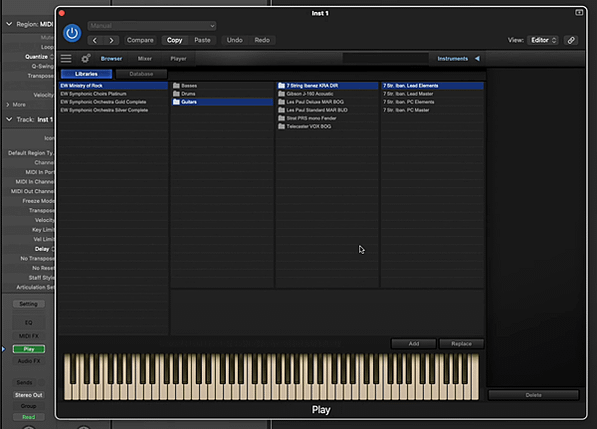Click the EQ slot in channel strip
The height and width of the screenshot is (429, 597).
click(29, 323)
